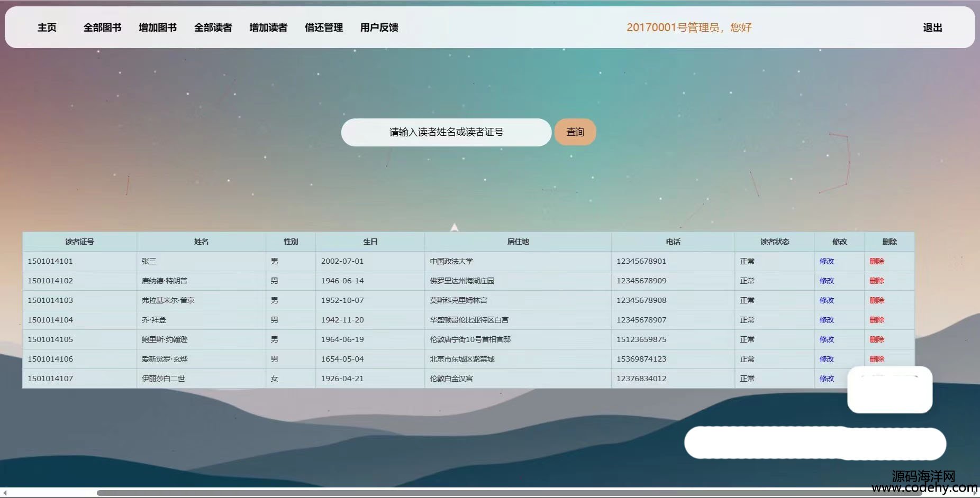Open the 全部图书 menu item
The image size is (980, 498).
(102, 27)
